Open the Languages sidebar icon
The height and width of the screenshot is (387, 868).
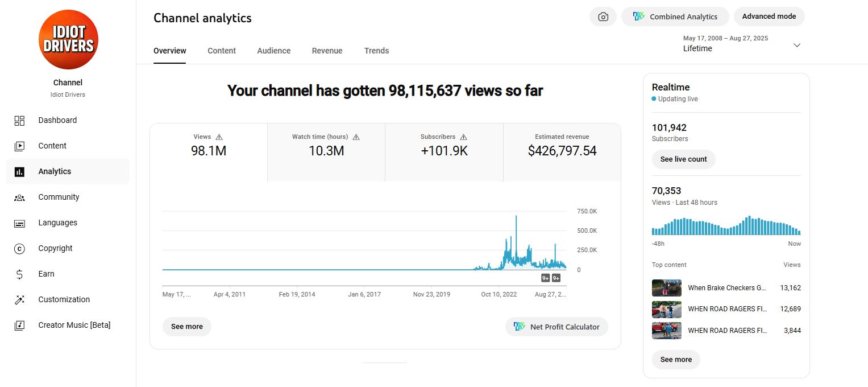coord(19,223)
